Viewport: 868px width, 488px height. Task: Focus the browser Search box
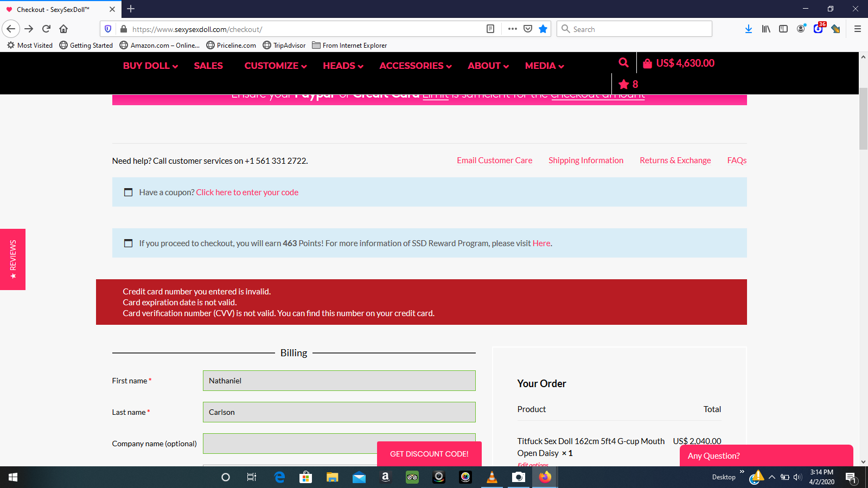[634, 29]
